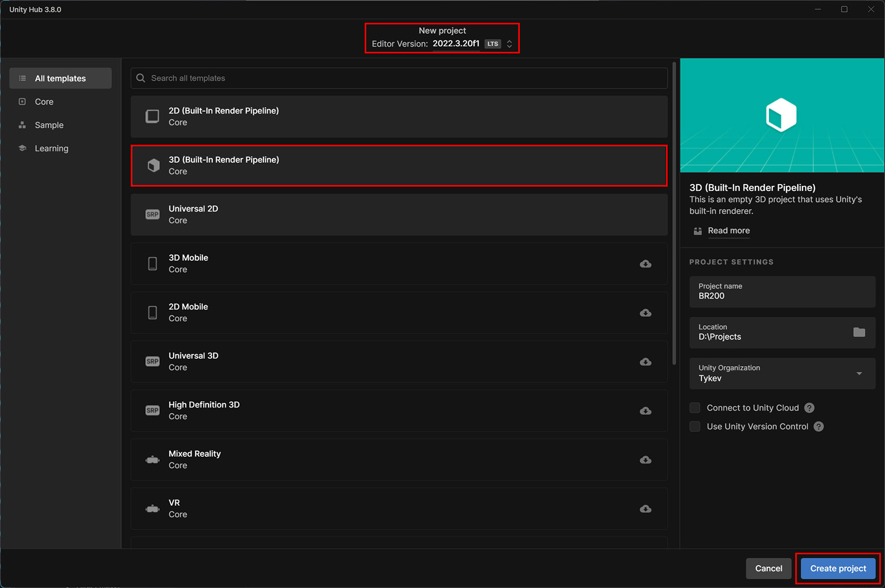Enable the Use Unity Version Control checkbox
This screenshot has width=885, height=588.
[x=695, y=426]
